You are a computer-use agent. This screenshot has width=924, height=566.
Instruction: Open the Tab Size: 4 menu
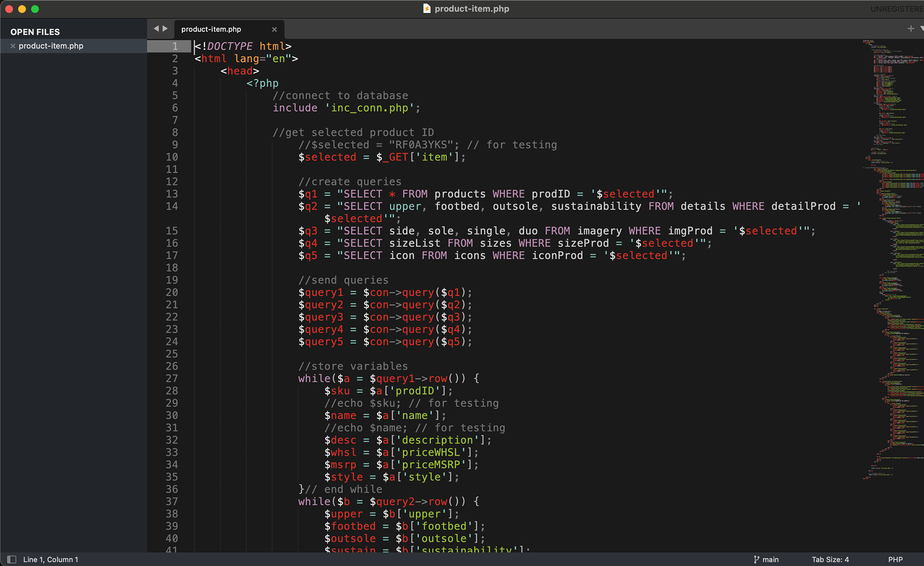[x=830, y=559]
